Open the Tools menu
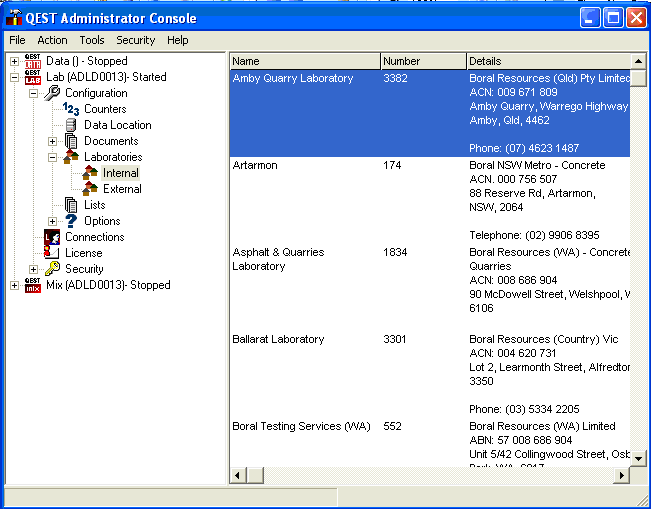 click(92, 40)
